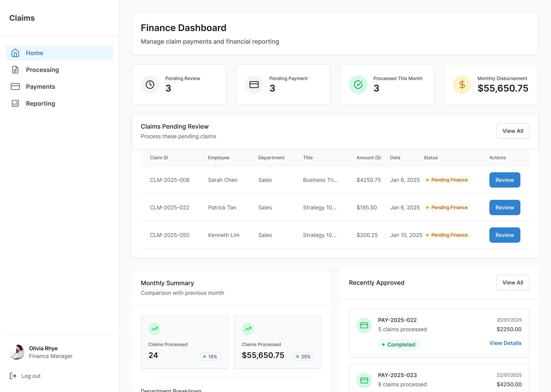The height and width of the screenshot is (392, 551).
Task: Click the Completed status badge on PAY-2025-022
Action: (x=399, y=345)
